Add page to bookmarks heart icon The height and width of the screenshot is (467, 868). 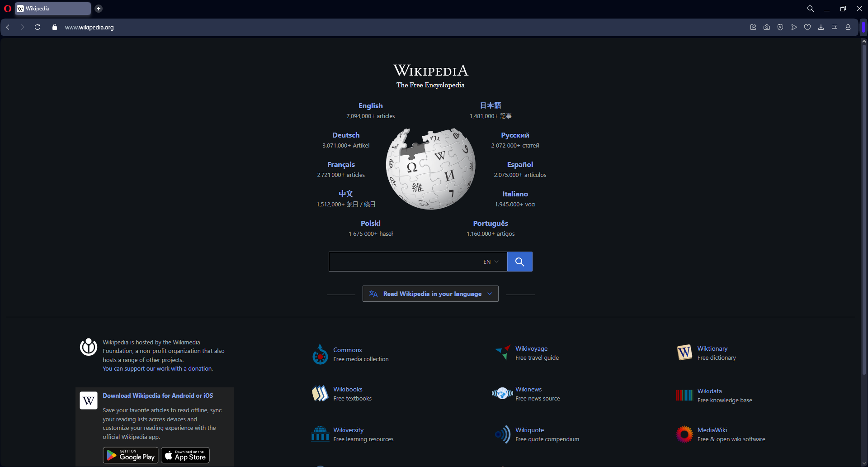pos(807,27)
